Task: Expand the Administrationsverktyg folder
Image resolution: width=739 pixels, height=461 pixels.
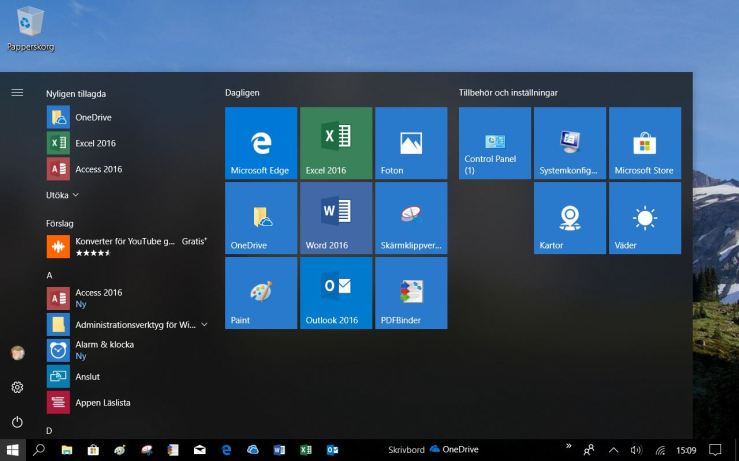Action: [x=205, y=324]
